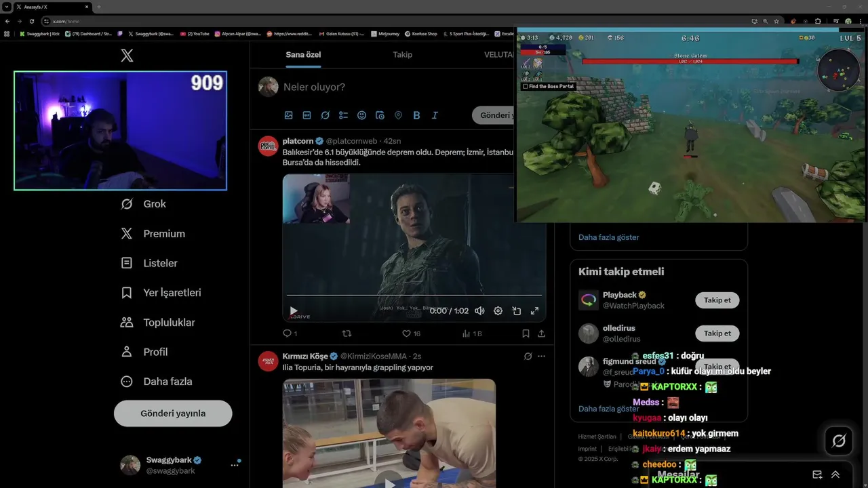Click the composer submit Gönderi button
Viewport: 868px width, 488px height.
(x=494, y=115)
